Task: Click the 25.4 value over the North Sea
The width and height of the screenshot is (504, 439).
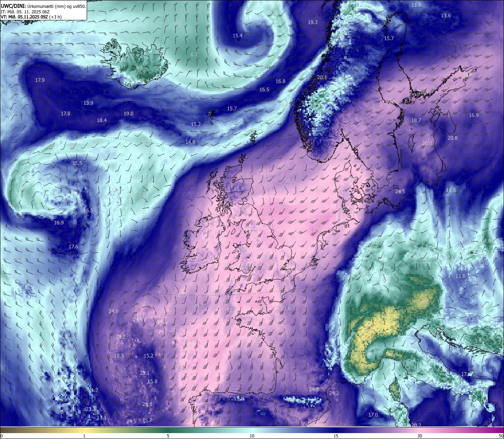Action: (x=290, y=181)
